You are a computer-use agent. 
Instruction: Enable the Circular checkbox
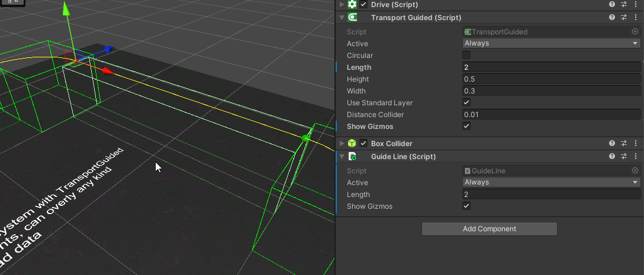[466, 56]
